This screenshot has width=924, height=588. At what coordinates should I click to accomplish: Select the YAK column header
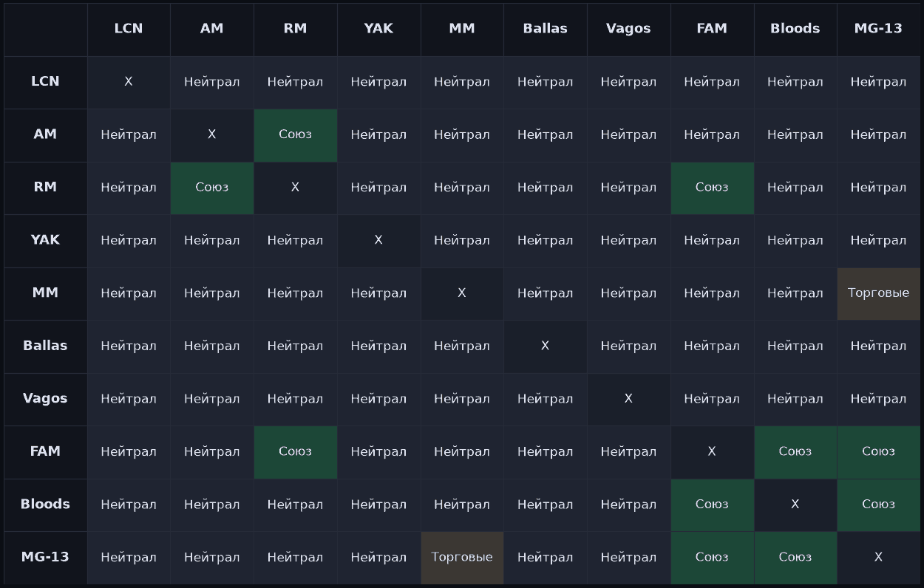click(x=378, y=29)
